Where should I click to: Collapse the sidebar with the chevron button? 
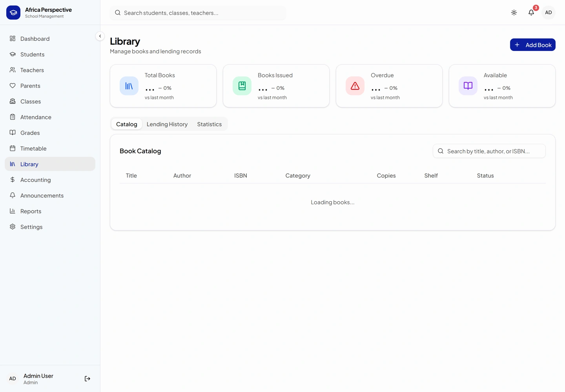(100, 36)
